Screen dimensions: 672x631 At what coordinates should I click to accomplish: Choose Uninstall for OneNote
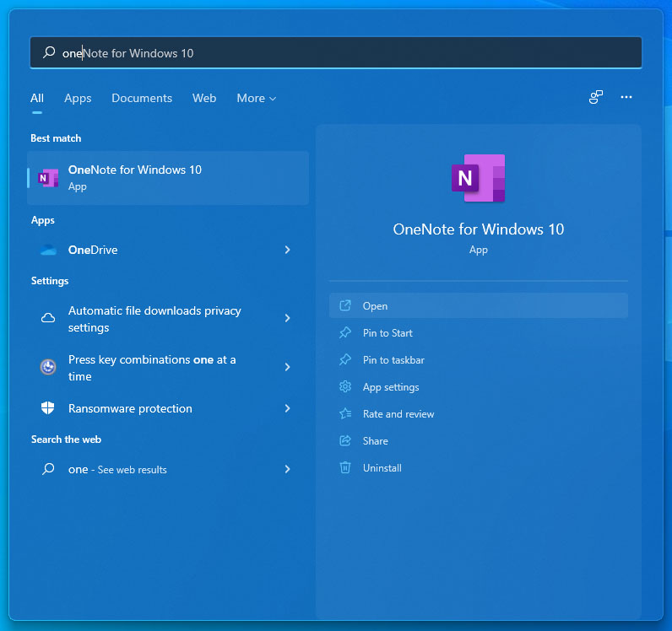(479, 467)
